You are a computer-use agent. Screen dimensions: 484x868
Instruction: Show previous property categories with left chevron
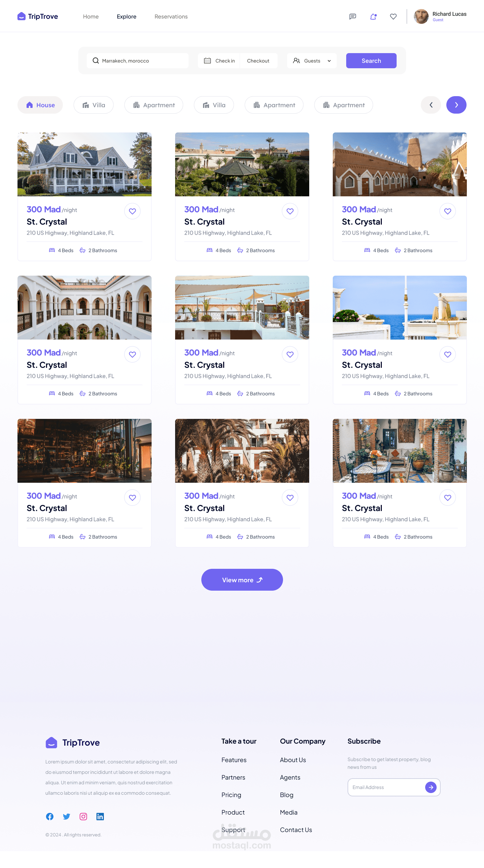[431, 105]
